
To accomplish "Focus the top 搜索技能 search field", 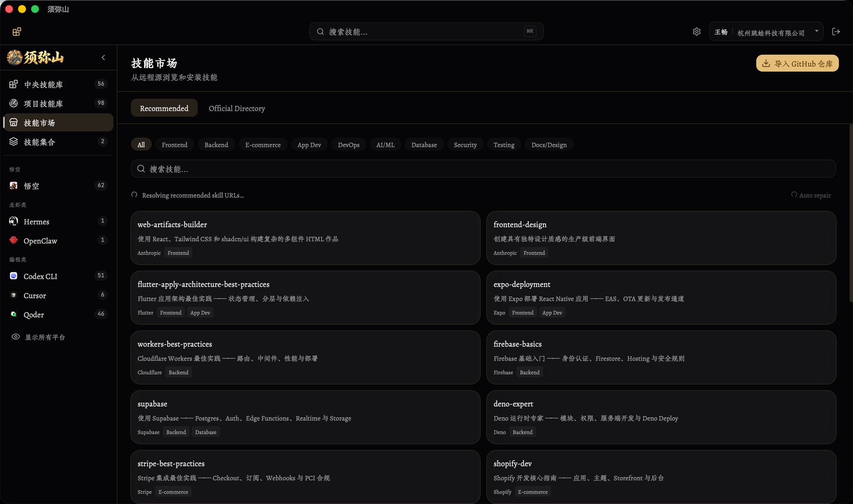I will click(x=426, y=32).
